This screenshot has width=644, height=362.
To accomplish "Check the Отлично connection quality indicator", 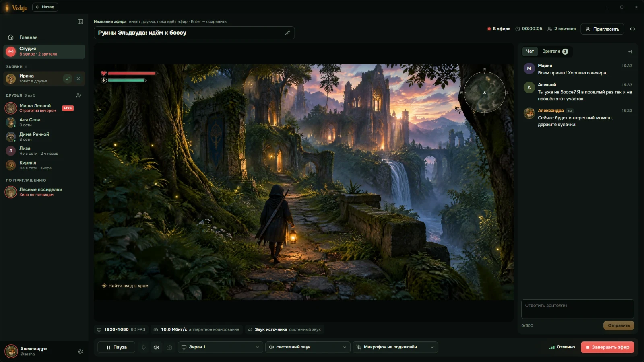I will click(x=562, y=347).
